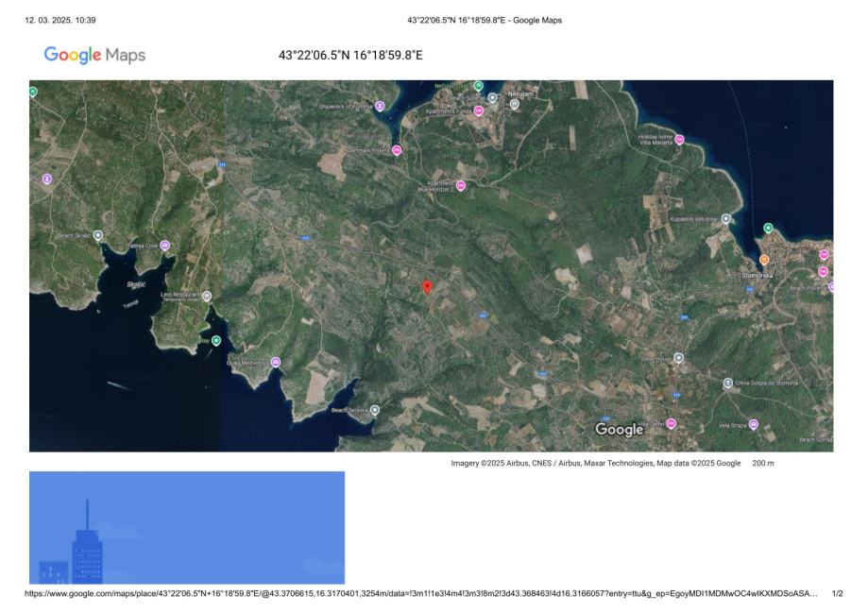868x613 pixels.
Task: Click the Skoljic bay label
Action: point(136,284)
